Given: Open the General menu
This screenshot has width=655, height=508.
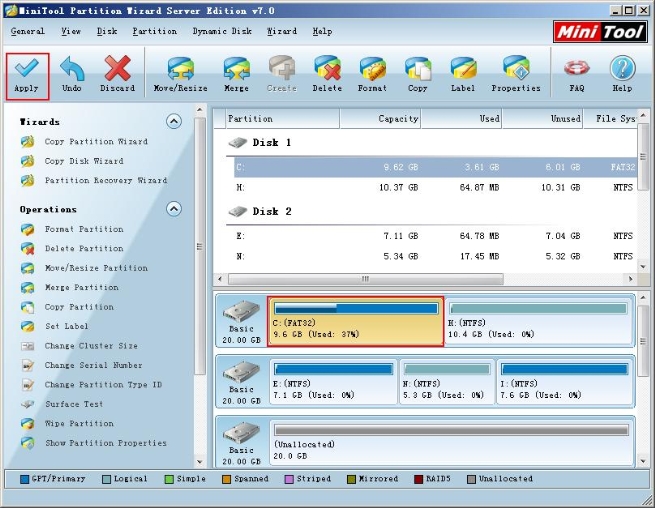Looking at the screenshot, I should [28, 31].
